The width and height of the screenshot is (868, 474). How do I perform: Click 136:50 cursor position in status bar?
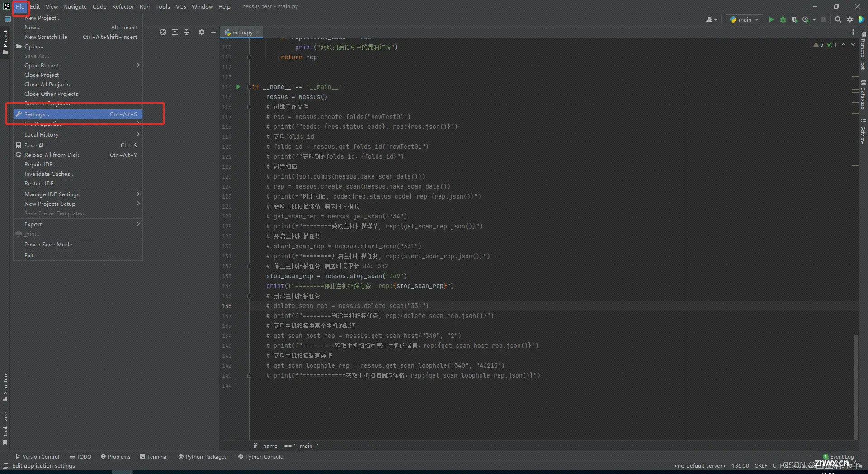point(741,466)
